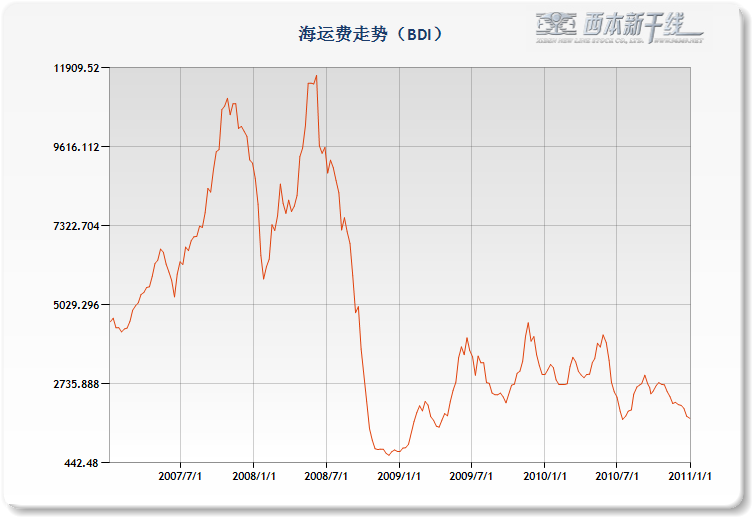Select the 442.48 y-axis minimum label
Screen dimensions: 752x517
82,463
